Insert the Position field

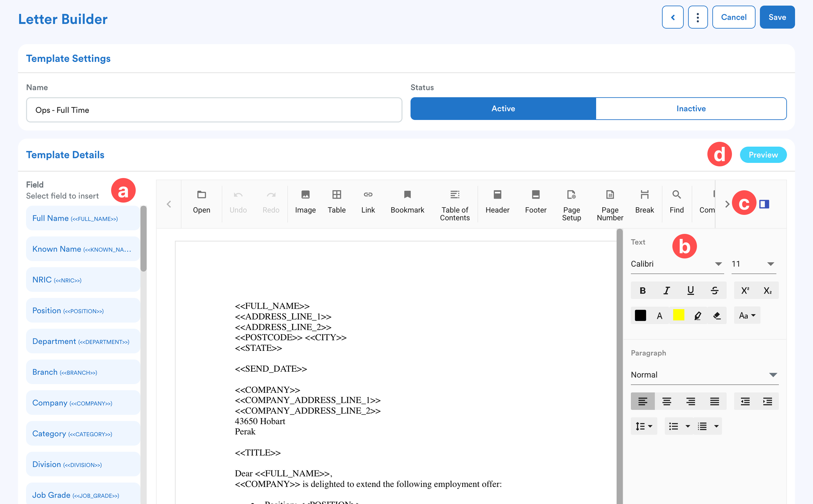(83, 311)
